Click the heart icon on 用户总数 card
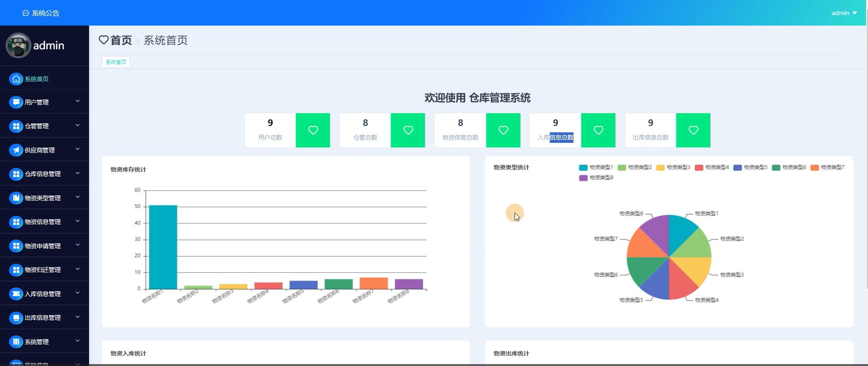The image size is (868, 366). [x=313, y=130]
